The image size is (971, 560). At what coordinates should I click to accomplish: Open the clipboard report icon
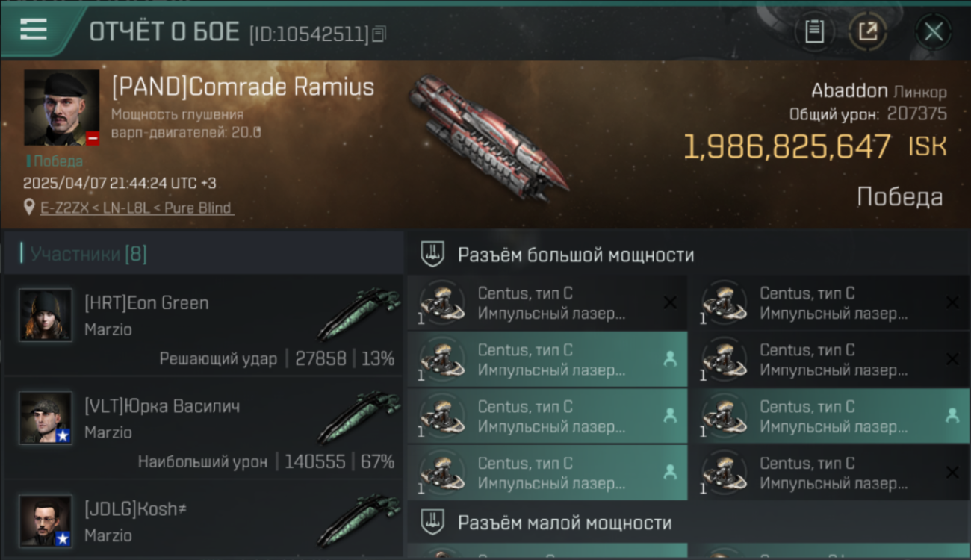click(814, 31)
